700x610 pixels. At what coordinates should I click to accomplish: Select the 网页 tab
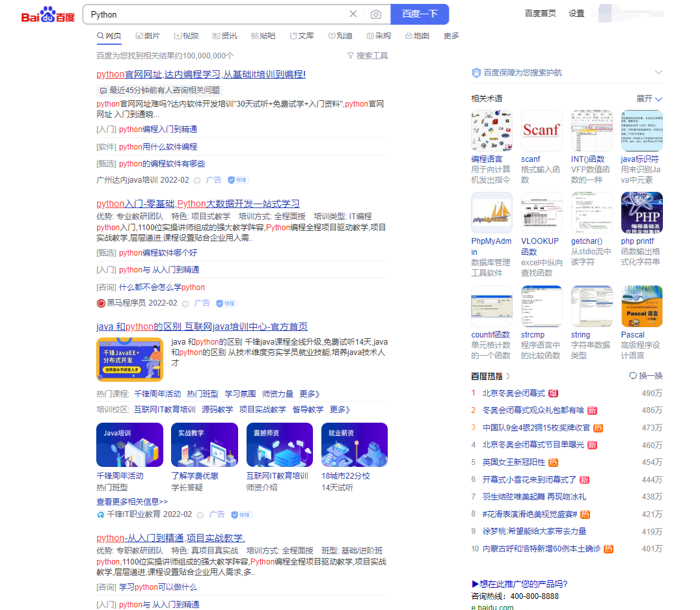point(109,36)
